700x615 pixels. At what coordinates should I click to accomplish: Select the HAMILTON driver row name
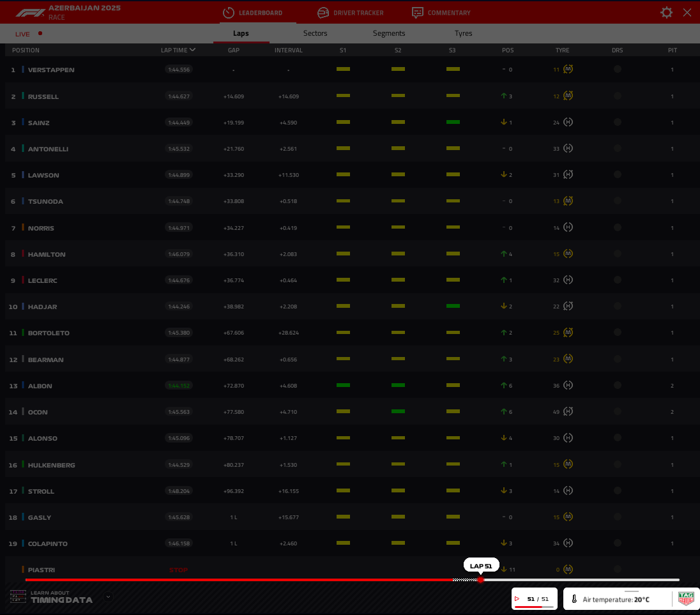[x=47, y=254]
